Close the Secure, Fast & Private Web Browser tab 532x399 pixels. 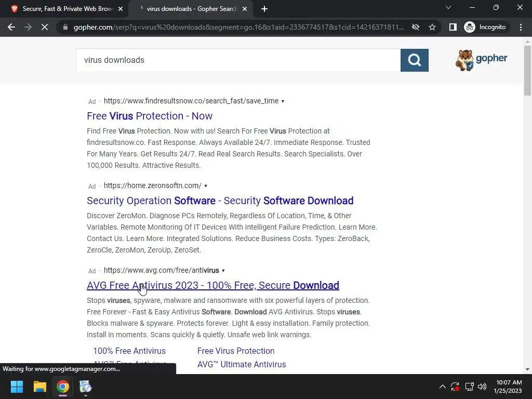tap(121, 9)
